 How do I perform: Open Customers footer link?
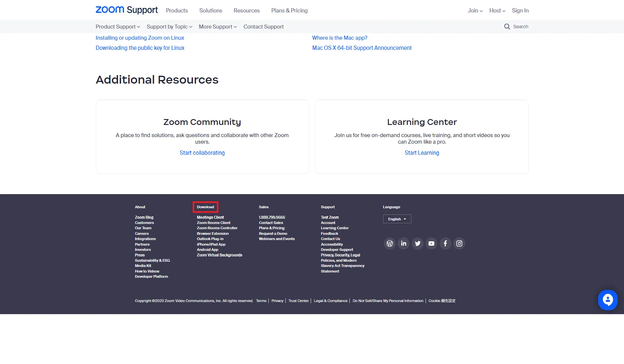[x=144, y=223]
